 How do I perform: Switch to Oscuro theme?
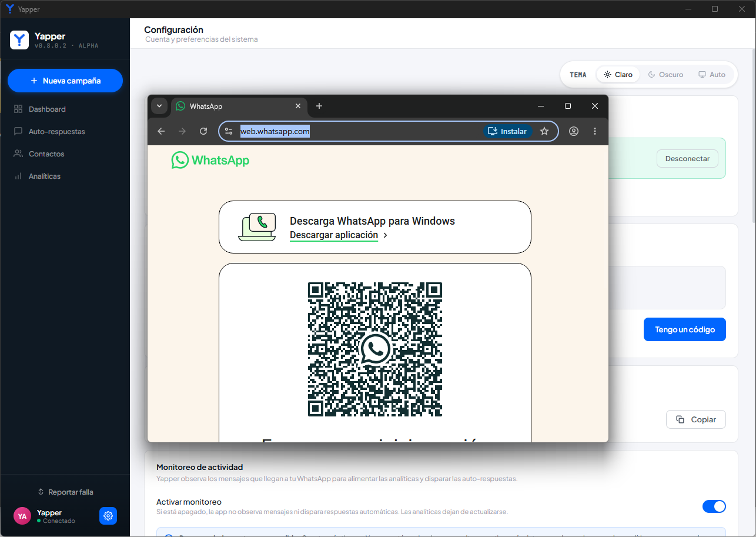pos(665,75)
